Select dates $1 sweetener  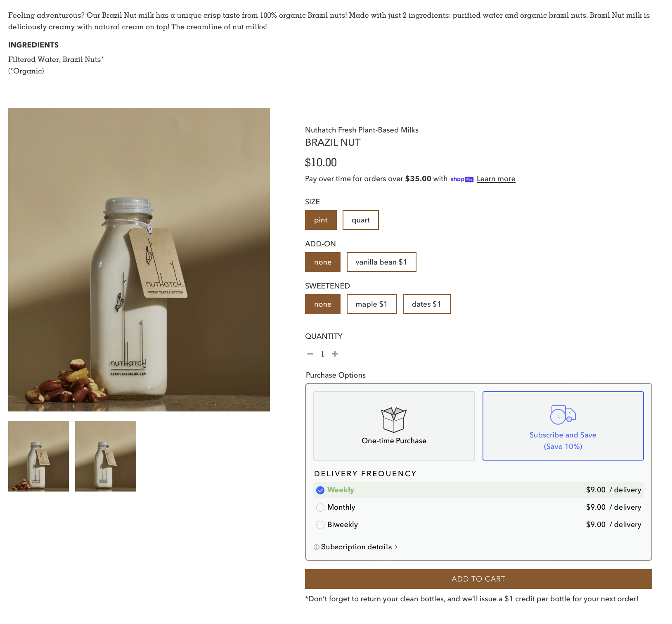pos(426,304)
